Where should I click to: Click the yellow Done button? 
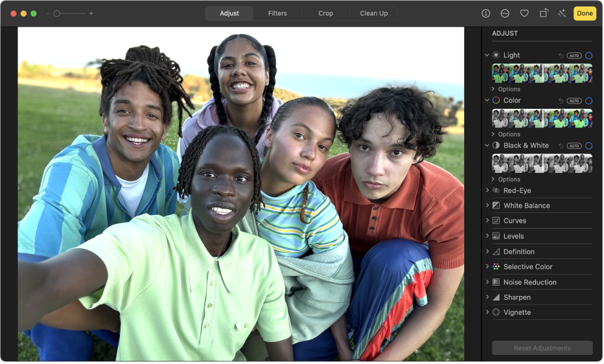coord(585,14)
